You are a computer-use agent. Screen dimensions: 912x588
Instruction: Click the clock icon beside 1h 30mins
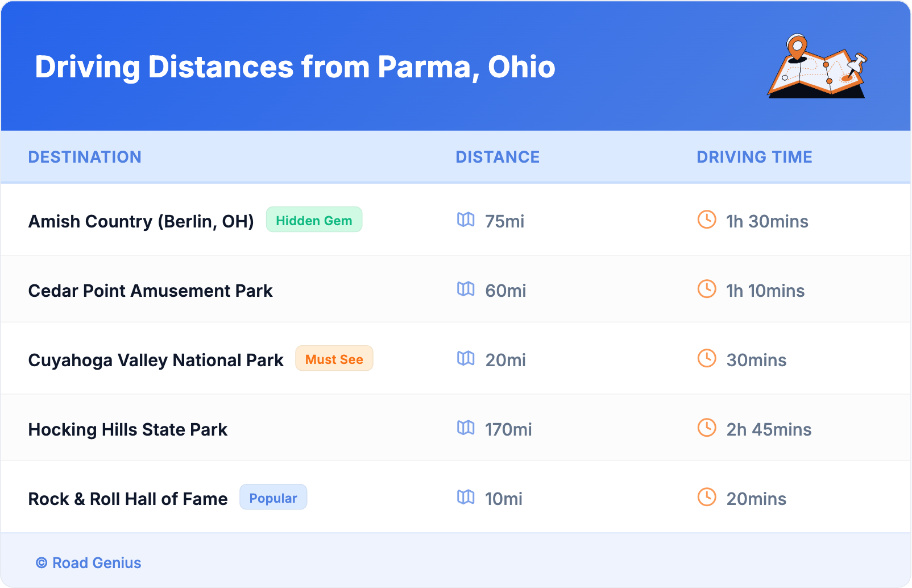[707, 220]
